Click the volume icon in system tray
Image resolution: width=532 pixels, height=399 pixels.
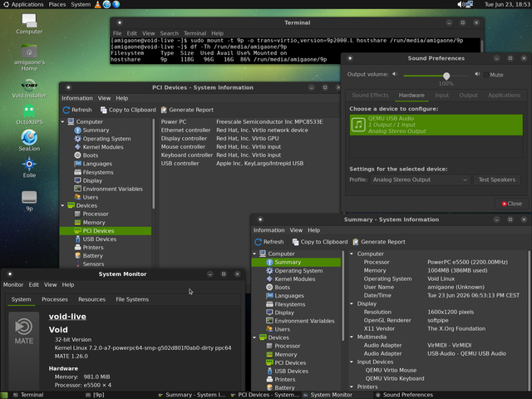(x=461, y=4)
